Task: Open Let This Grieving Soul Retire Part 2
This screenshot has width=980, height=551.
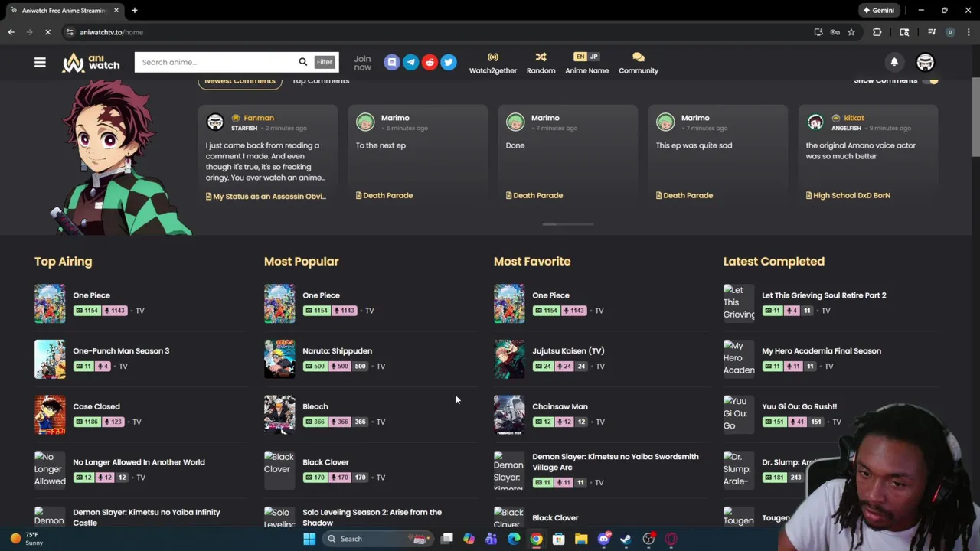Action: coord(824,295)
